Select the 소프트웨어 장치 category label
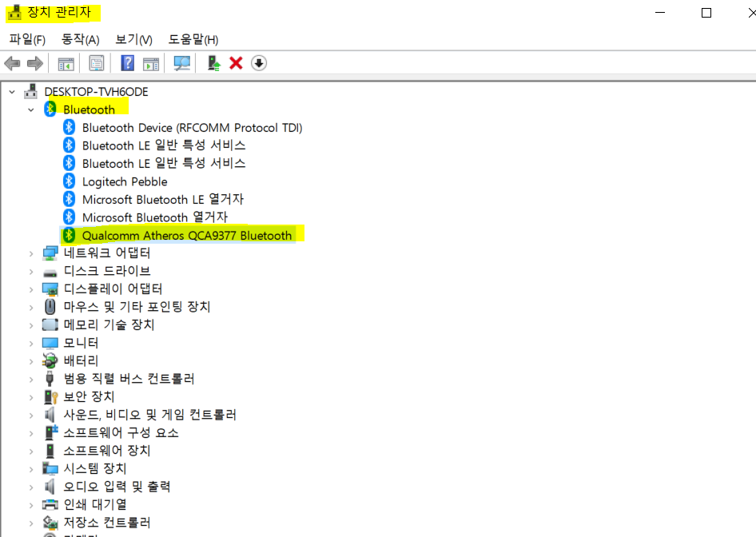Viewport: 756px width, 537px height. [x=107, y=451]
